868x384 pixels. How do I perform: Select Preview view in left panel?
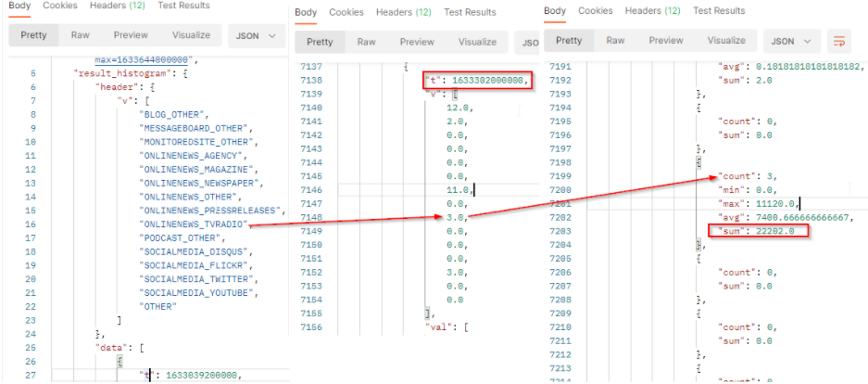click(x=131, y=36)
